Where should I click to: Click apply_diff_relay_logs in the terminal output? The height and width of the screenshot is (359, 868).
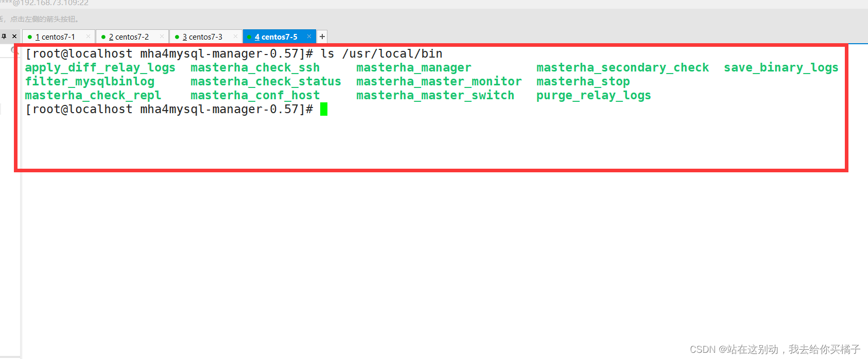(100, 68)
